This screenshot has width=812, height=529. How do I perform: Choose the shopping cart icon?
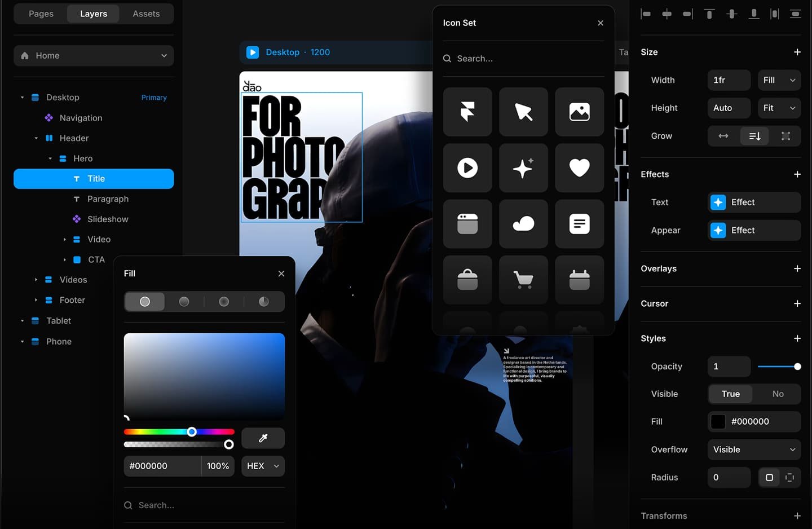(523, 280)
